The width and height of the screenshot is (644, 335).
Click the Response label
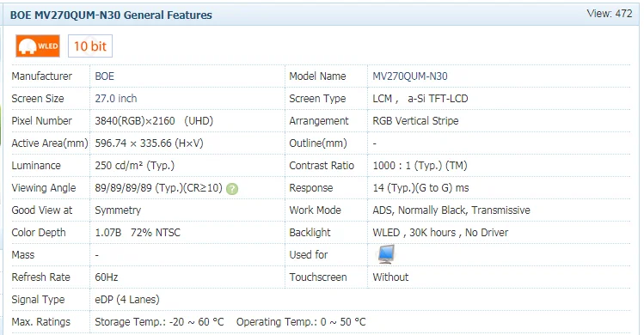pos(311,188)
